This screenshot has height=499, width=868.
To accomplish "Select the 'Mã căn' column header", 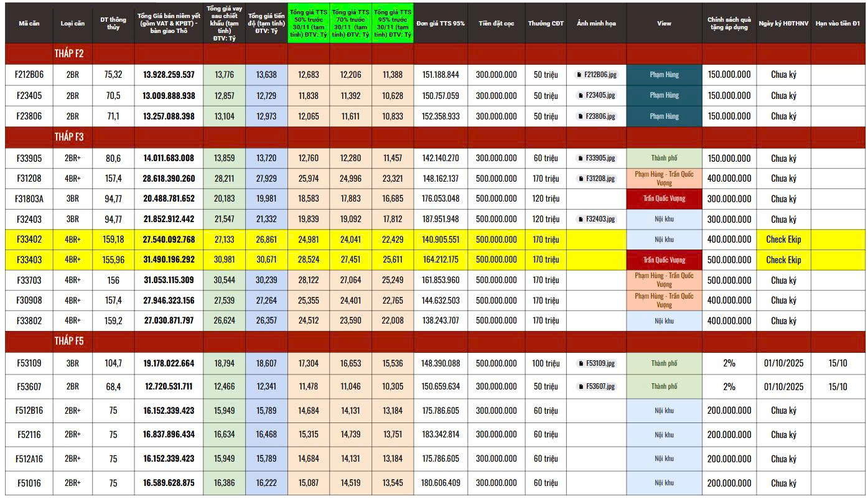I will tap(29, 24).
